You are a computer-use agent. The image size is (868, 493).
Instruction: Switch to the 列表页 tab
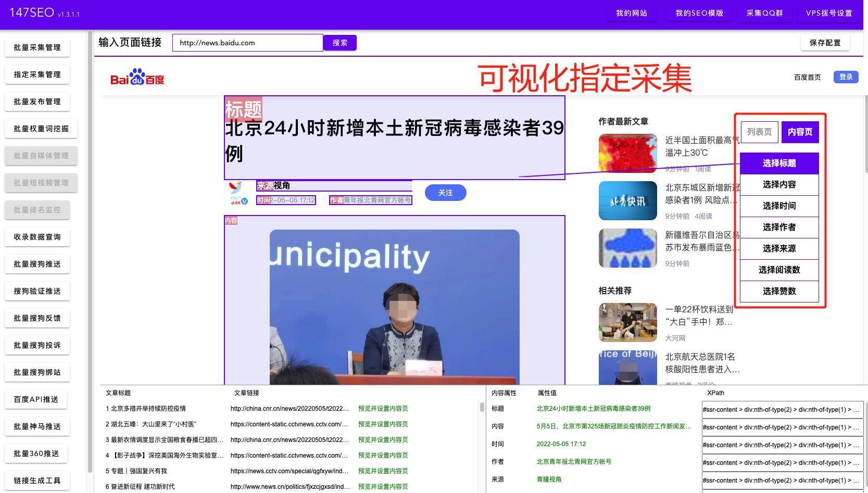click(x=759, y=132)
